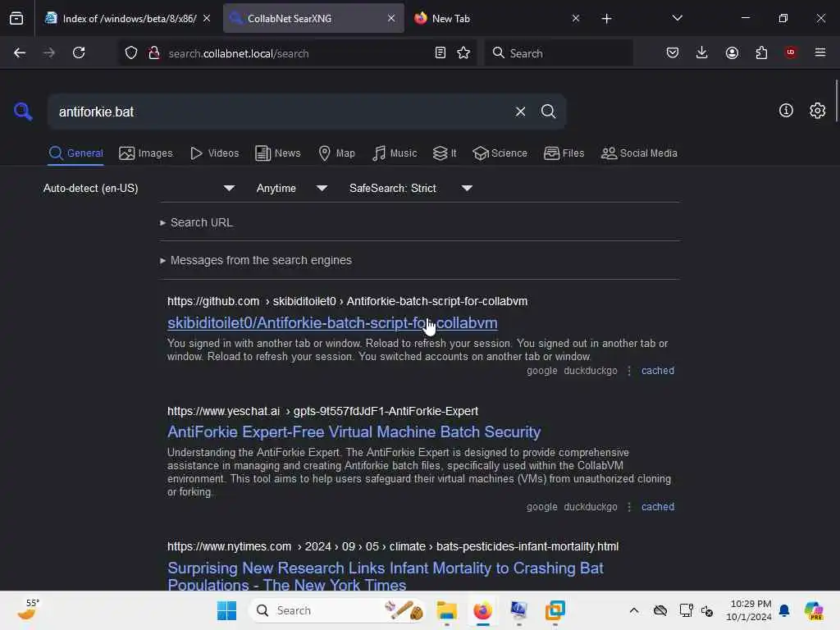
Task: Click the Firefox View icon in tab bar
Action: [16, 19]
